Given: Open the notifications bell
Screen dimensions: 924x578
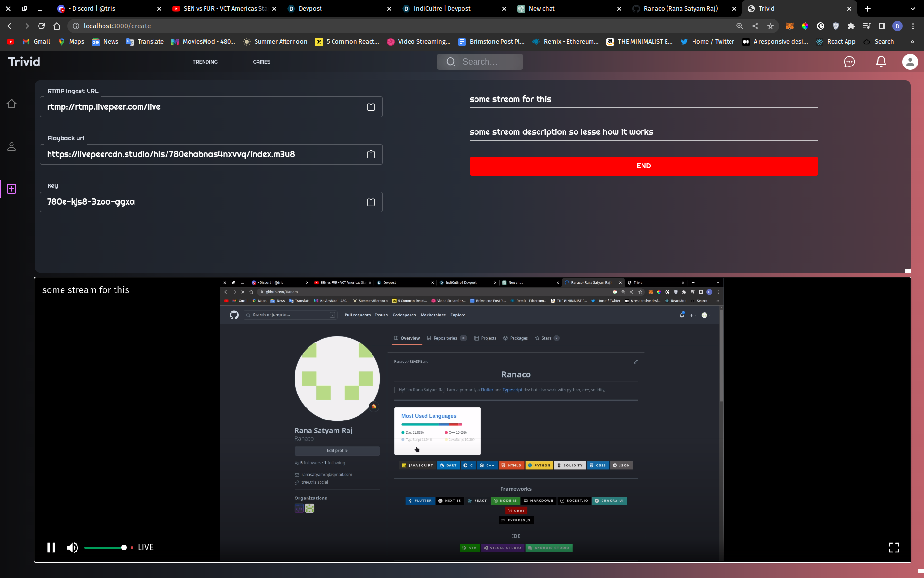Looking at the screenshot, I should 881,62.
